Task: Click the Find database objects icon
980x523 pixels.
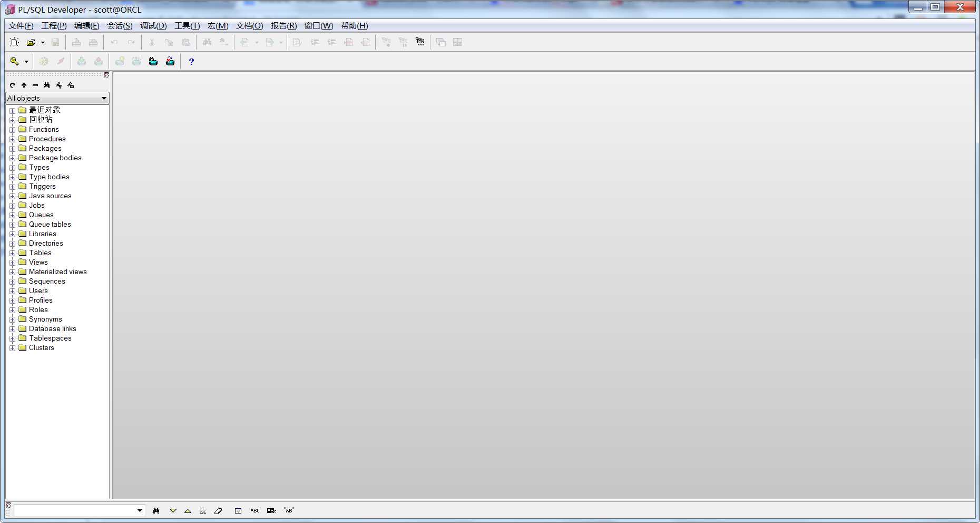Action: pos(153,61)
